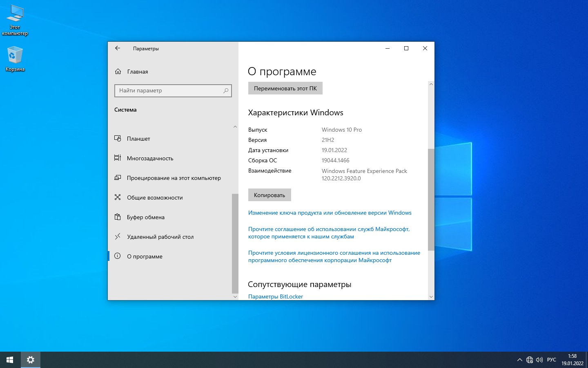
Task: Open the Windows Start menu
Action: (10, 360)
